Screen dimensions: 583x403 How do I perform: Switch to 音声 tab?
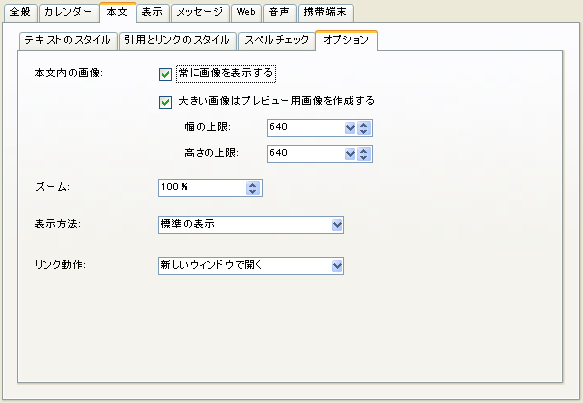tap(280, 13)
